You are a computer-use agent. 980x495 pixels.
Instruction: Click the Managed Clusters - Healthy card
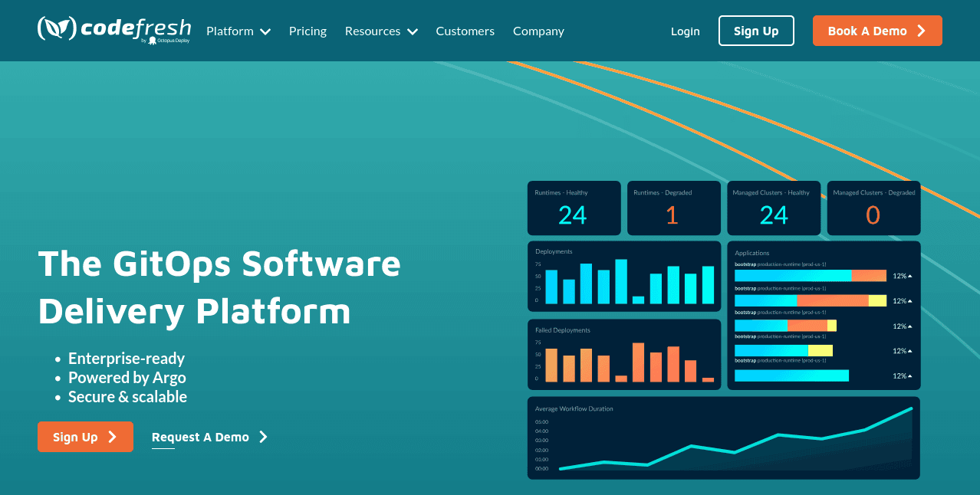pyautogui.click(x=774, y=208)
